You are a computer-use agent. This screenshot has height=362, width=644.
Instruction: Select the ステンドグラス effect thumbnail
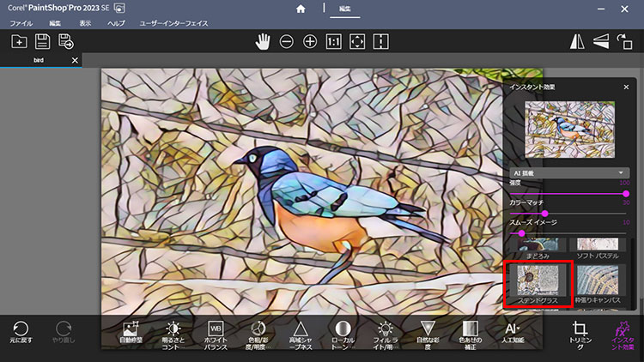tap(537, 284)
